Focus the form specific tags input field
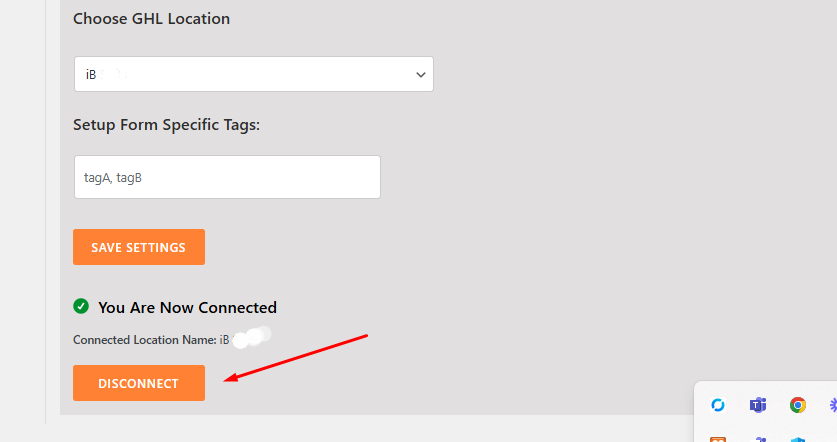 pyautogui.click(x=226, y=177)
